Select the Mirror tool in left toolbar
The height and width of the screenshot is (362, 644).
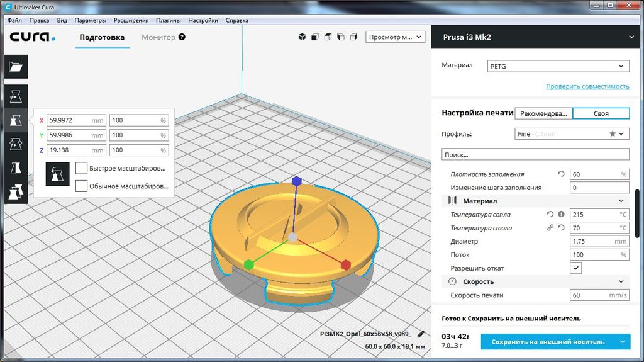(16, 168)
